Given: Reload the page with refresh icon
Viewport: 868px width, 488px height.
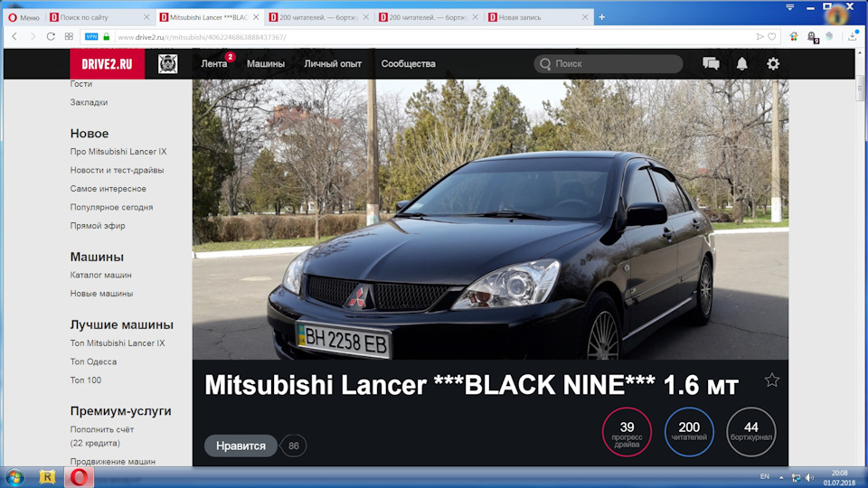Looking at the screenshot, I should pyautogui.click(x=51, y=36).
